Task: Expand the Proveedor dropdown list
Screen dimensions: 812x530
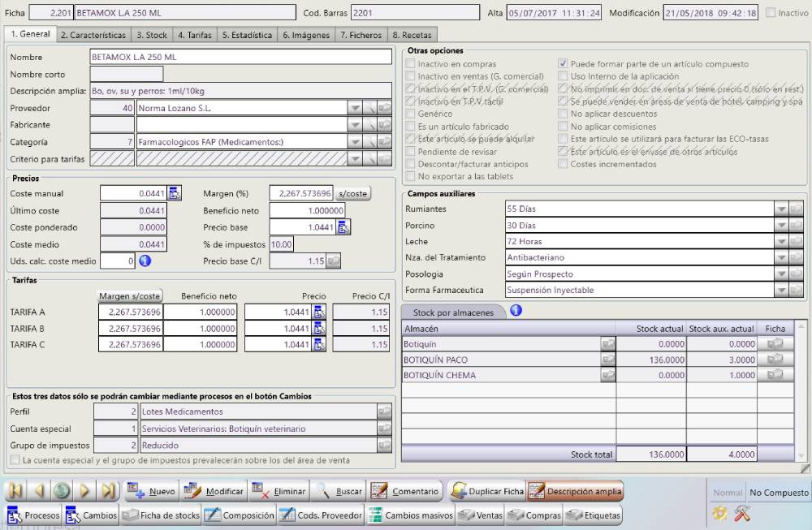Action: click(355, 108)
